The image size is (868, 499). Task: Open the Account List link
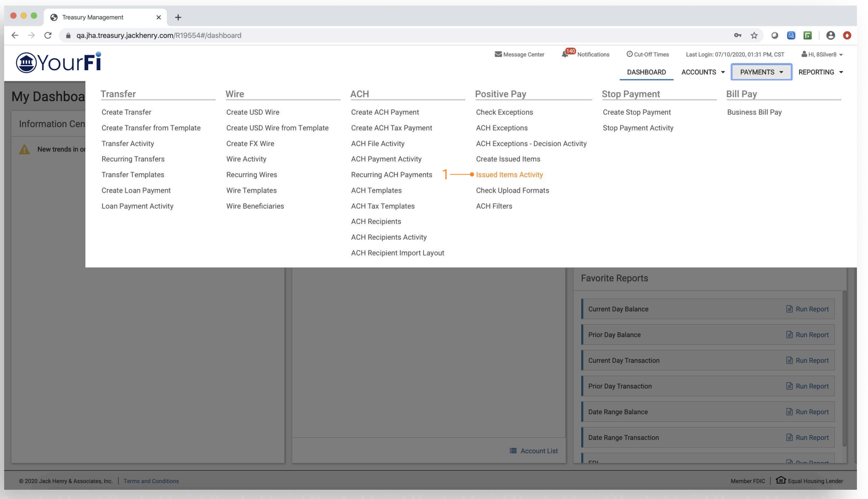coord(534,451)
